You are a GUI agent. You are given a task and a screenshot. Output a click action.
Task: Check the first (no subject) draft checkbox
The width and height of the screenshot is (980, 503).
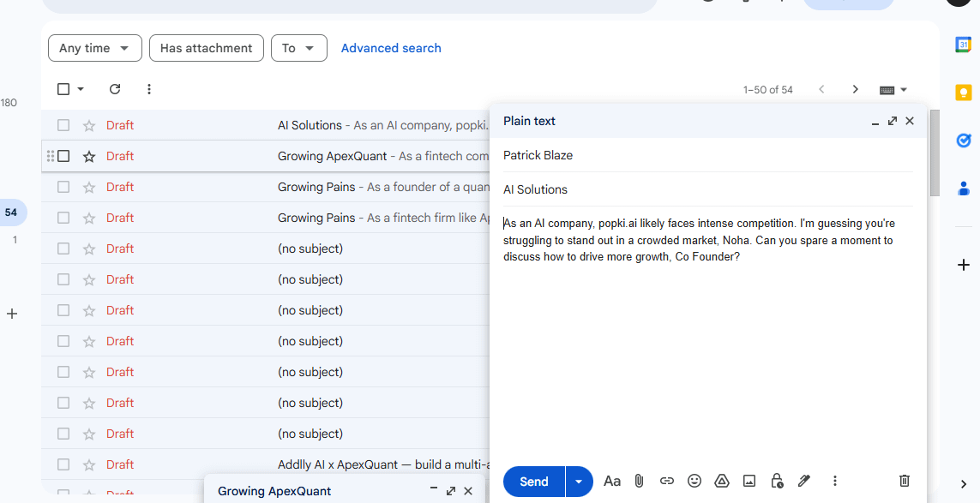pos(63,249)
